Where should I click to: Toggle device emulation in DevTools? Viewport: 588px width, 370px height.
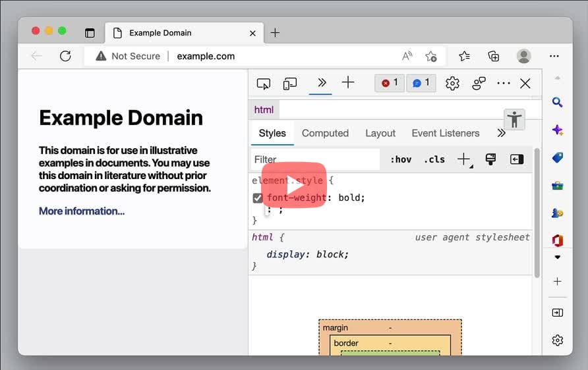click(290, 84)
